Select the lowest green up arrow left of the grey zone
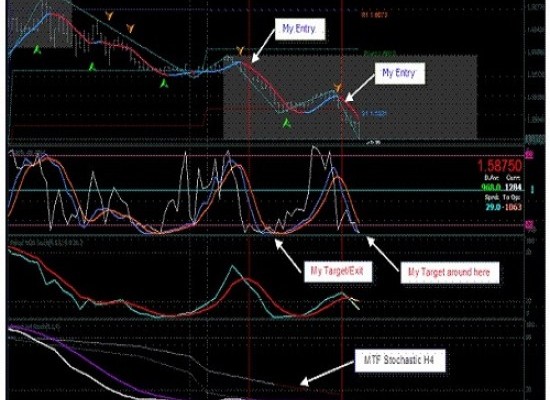The width and height of the screenshot is (550, 400). (x=163, y=83)
